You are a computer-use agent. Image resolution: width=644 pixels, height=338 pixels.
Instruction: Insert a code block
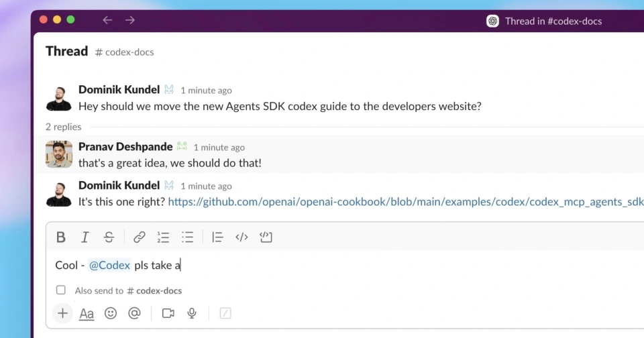(x=266, y=237)
